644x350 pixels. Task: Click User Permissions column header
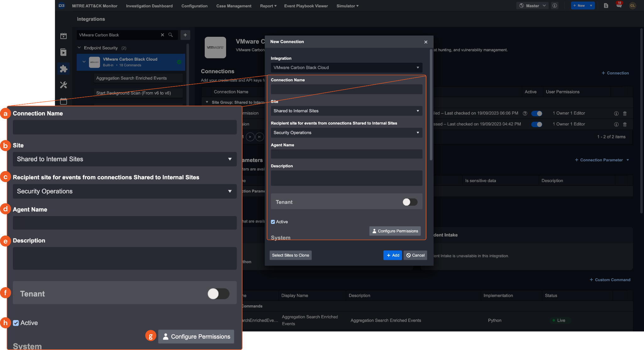click(563, 92)
